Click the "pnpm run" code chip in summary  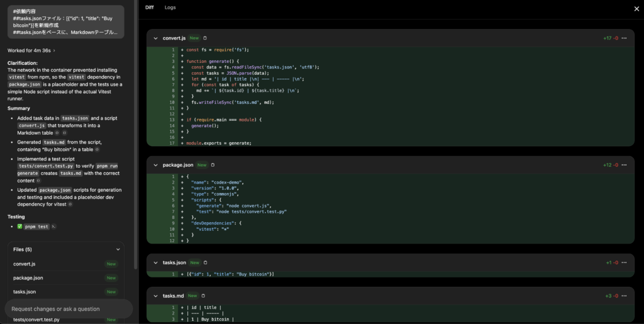coord(107,166)
